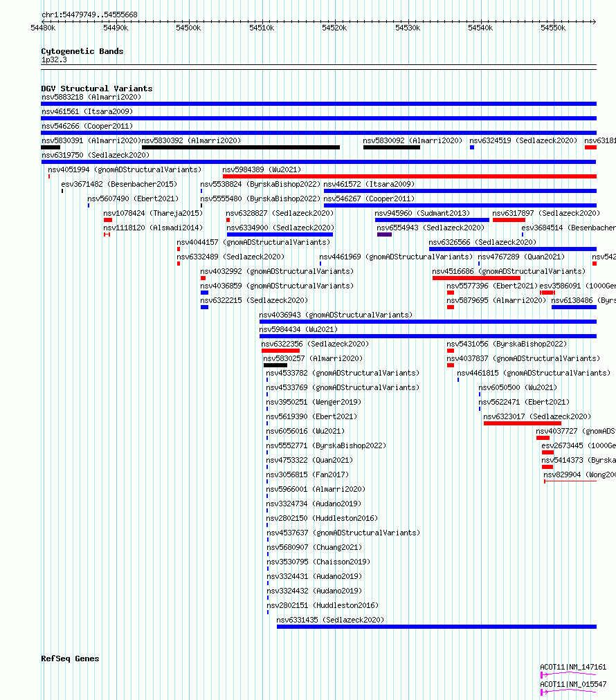Open nsv4461969 (gnomADStructuralVariants) label
The height and width of the screenshot is (700, 616).
coord(396,257)
